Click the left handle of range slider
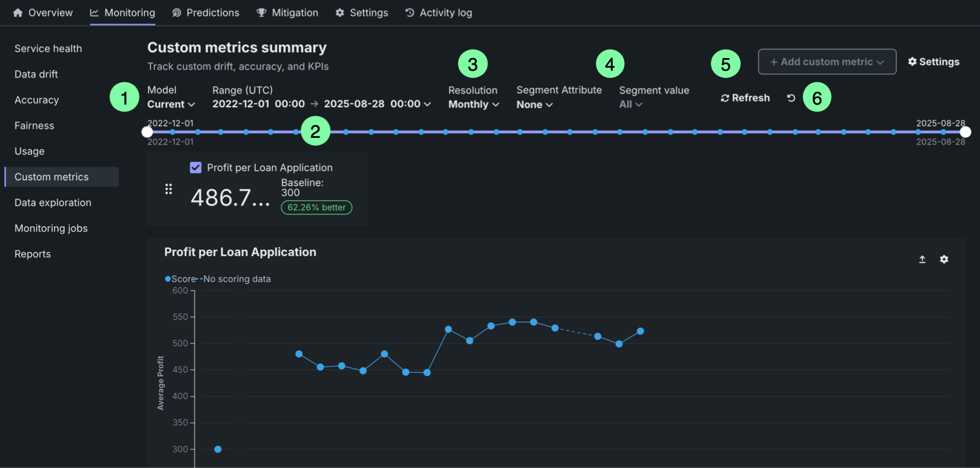The height and width of the screenshot is (468, 980). 147,132
